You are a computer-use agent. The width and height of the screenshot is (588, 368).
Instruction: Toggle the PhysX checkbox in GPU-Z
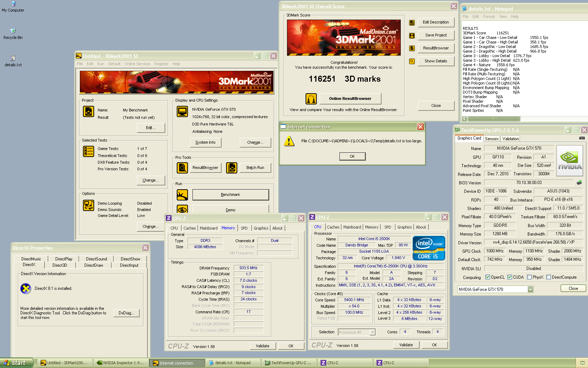coord(529,277)
